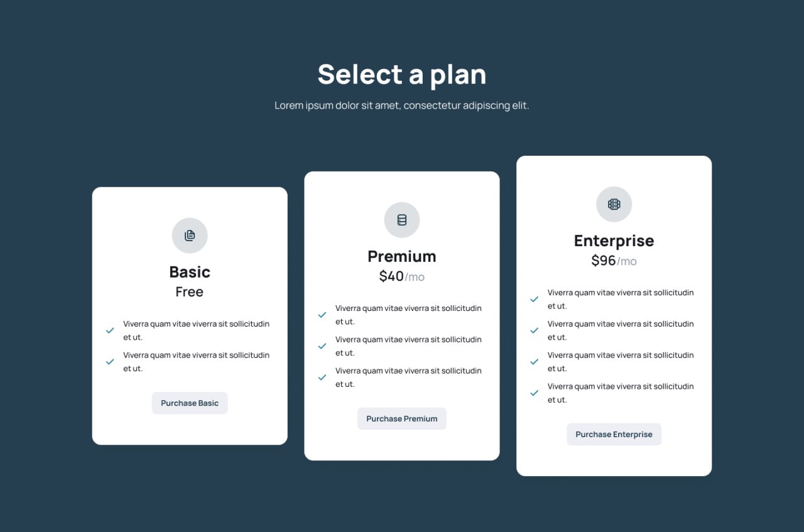Click the Basic plan documents icon
This screenshot has height=532, width=804.
click(x=190, y=236)
